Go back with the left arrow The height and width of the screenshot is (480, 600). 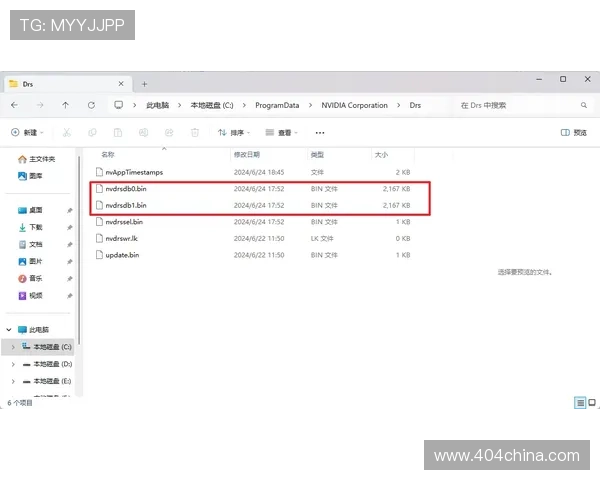point(15,105)
